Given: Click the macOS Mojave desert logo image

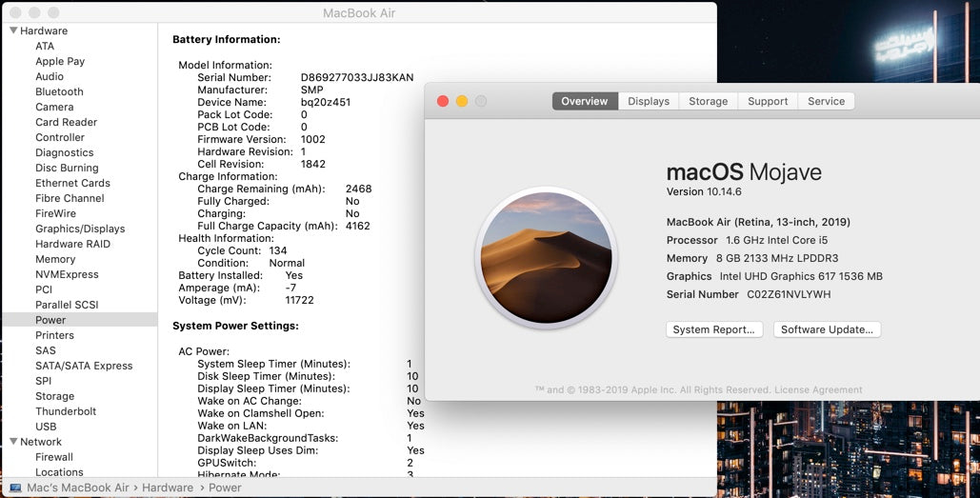Looking at the screenshot, I should (547, 258).
